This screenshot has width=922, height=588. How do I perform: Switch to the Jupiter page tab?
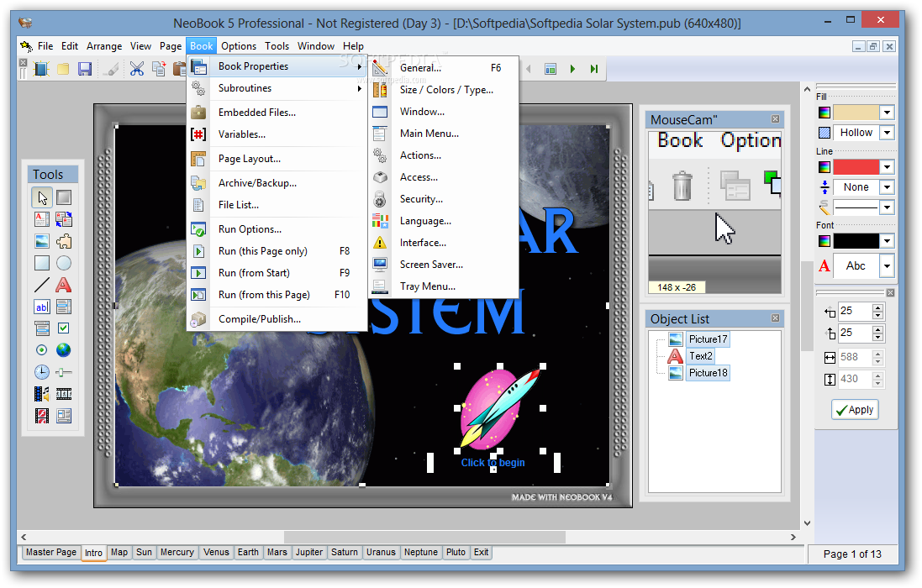[x=308, y=552]
